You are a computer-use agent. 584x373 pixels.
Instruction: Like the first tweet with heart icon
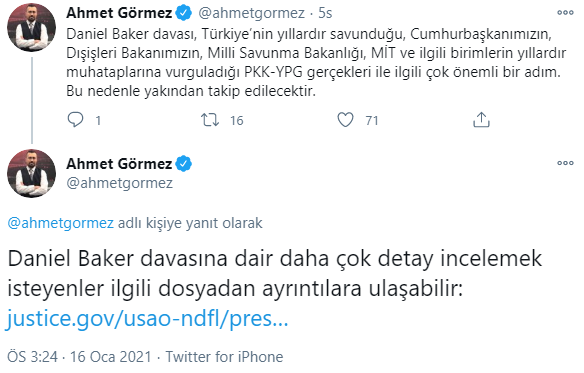coord(345,120)
